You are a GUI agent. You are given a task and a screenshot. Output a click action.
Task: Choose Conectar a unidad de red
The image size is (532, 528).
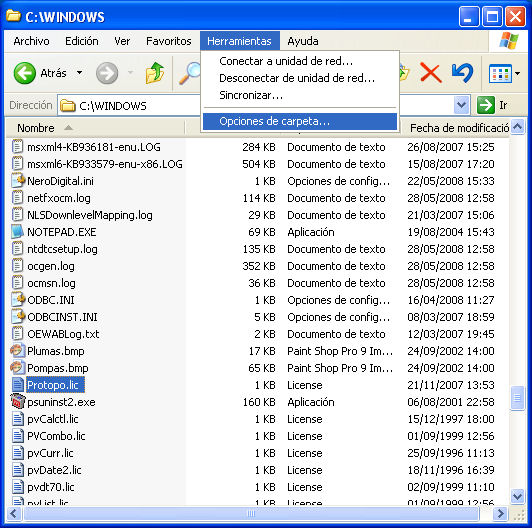[300, 61]
